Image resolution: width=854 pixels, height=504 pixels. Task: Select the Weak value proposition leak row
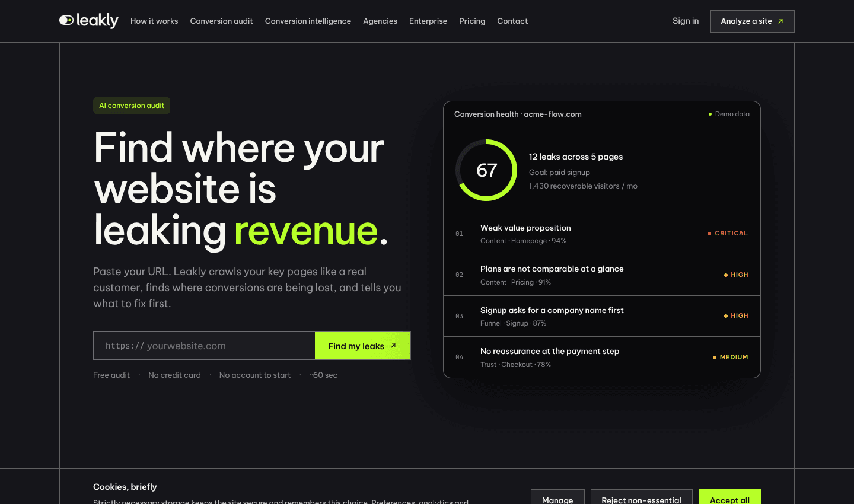tap(602, 234)
